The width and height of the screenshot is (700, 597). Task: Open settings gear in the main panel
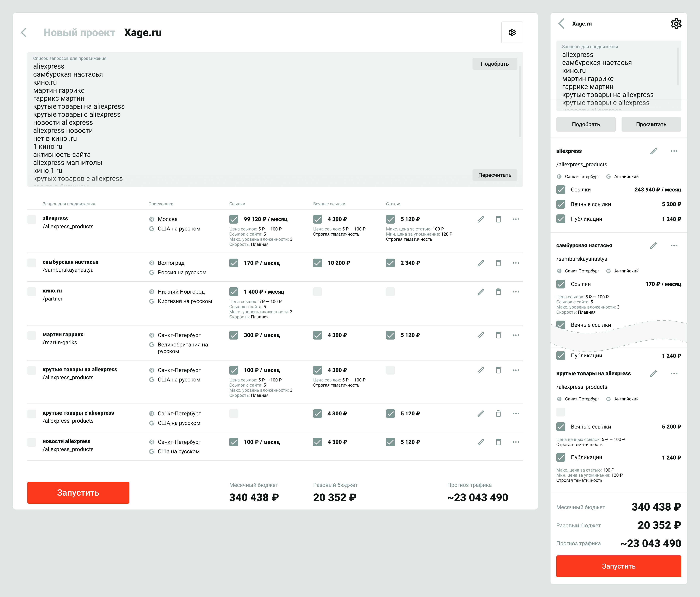pyautogui.click(x=512, y=32)
